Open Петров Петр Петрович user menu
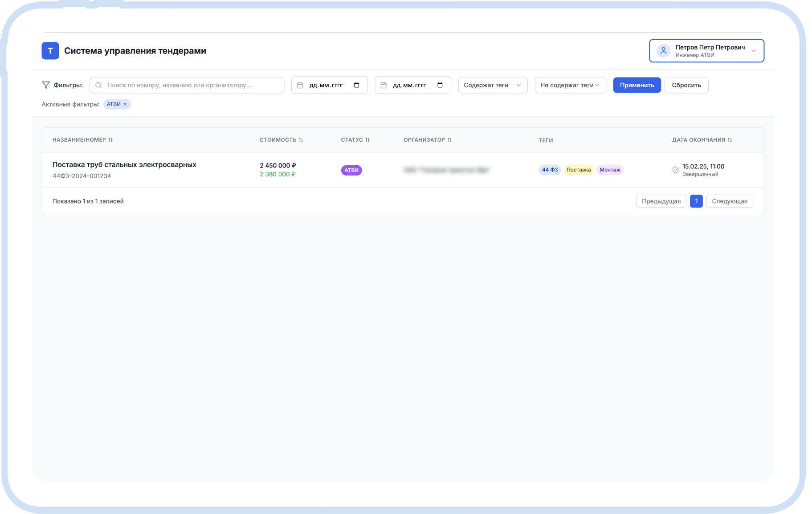Screen dimensions: 812x514 point(706,51)
